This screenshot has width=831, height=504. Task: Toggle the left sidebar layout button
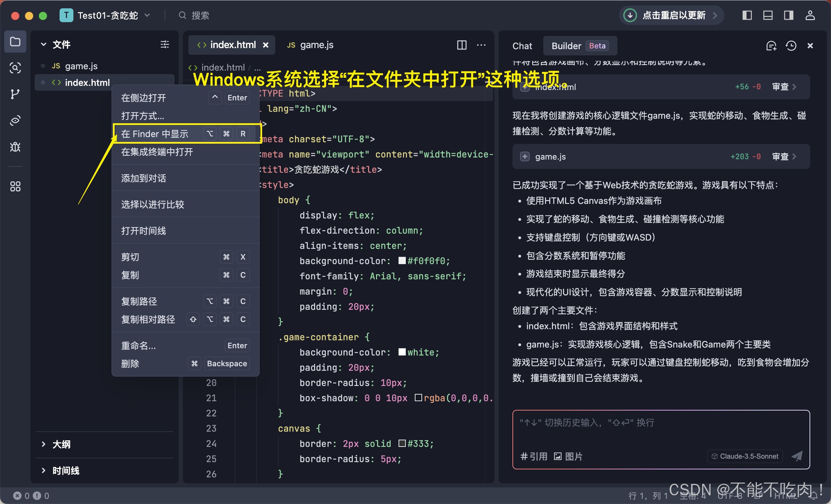coord(747,16)
